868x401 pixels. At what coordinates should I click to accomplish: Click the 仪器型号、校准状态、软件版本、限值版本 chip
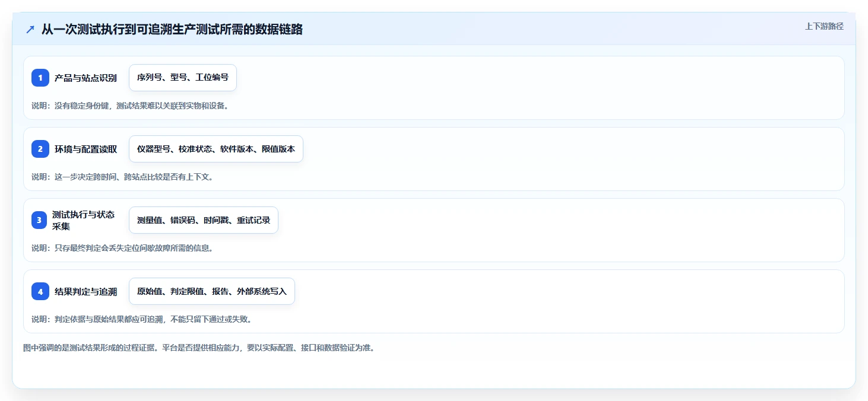[216, 149]
